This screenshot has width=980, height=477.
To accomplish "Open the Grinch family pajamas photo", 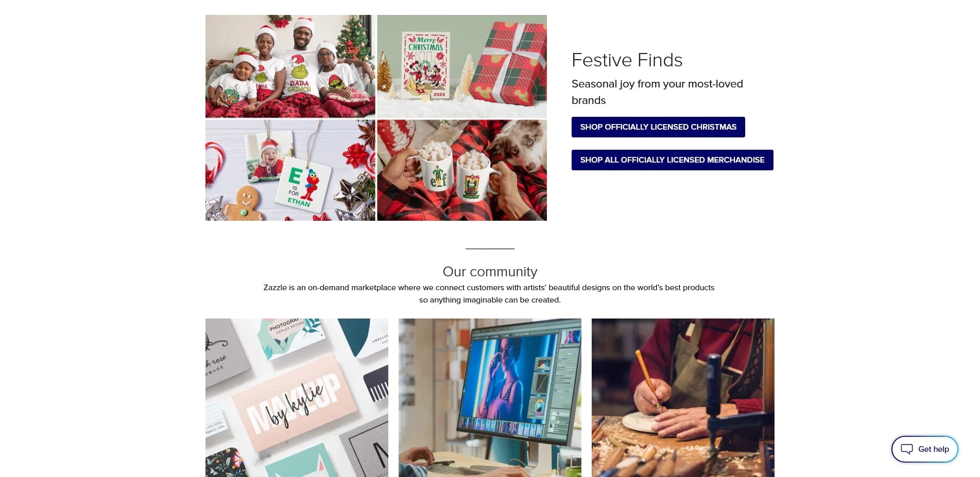I will [290, 66].
